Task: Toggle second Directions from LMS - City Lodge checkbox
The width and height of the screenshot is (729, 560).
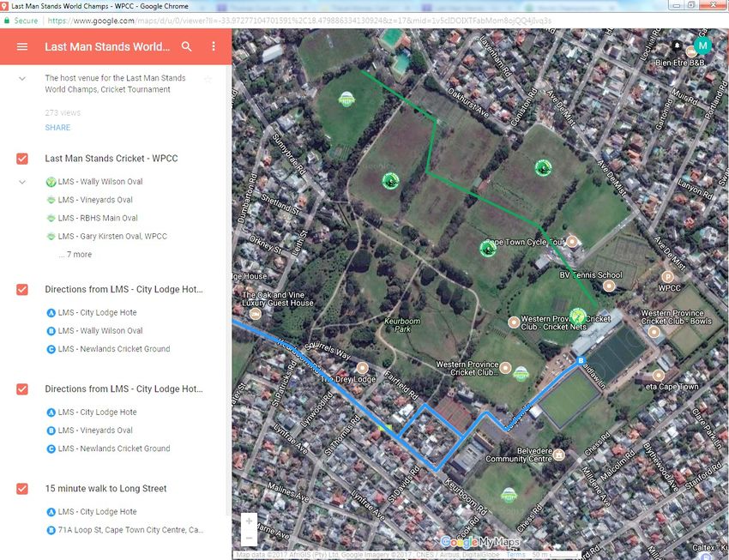Action: (21, 389)
